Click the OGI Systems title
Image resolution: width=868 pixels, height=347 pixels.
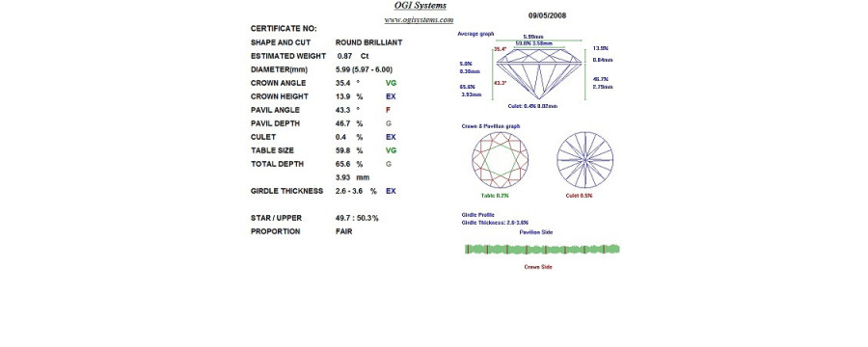pyautogui.click(x=420, y=6)
